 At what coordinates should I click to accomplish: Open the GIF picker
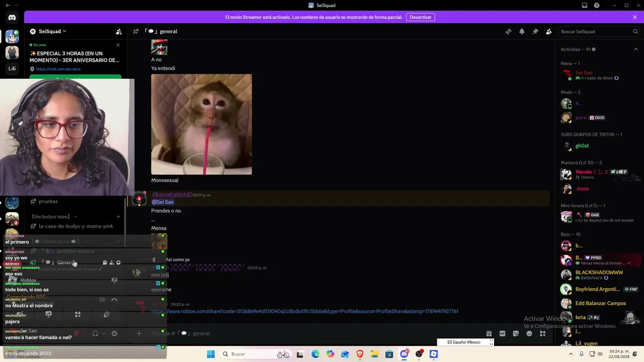pyautogui.click(x=502, y=333)
